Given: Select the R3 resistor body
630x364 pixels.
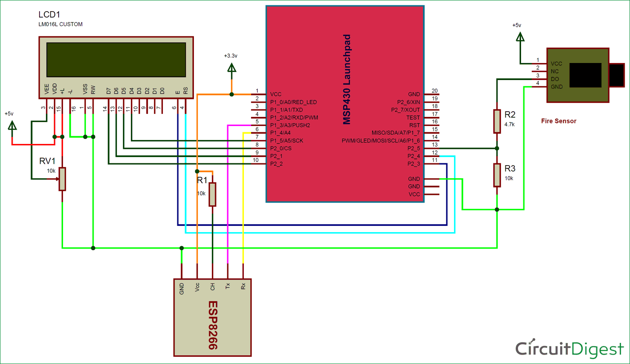Looking at the screenshot, I should pos(497,175).
